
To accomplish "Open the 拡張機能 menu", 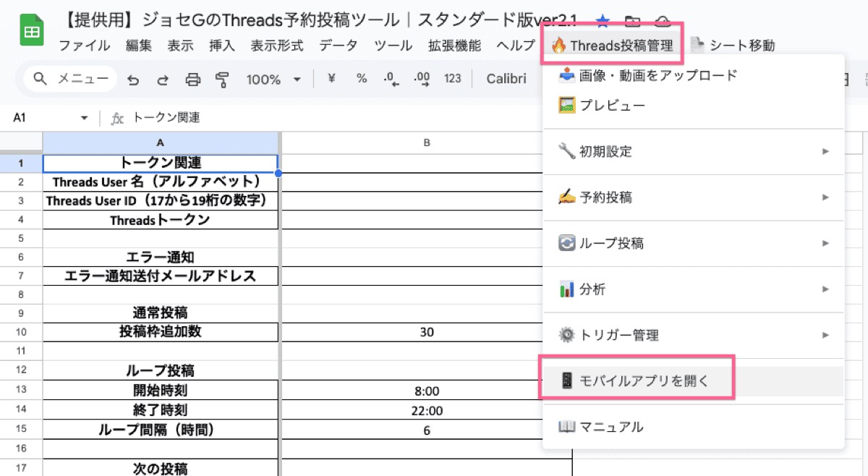I will (x=454, y=46).
